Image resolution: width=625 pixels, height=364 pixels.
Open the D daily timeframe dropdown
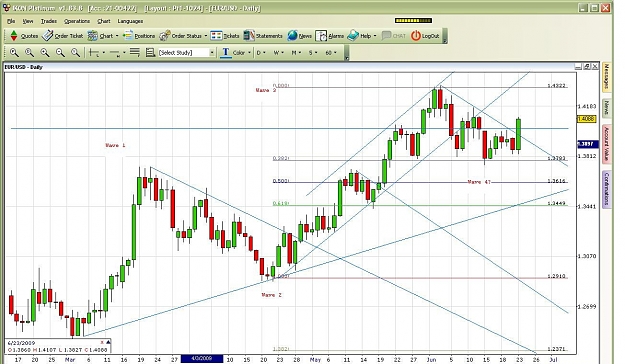click(261, 53)
